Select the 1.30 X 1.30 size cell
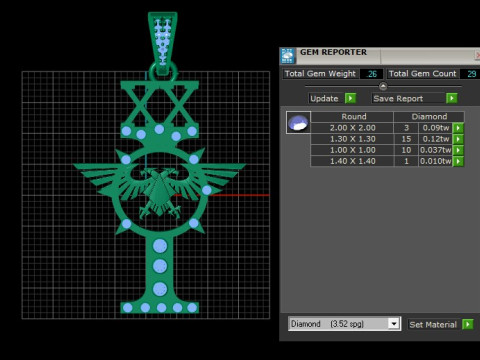The height and width of the screenshot is (360, 480). tap(352, 139)
